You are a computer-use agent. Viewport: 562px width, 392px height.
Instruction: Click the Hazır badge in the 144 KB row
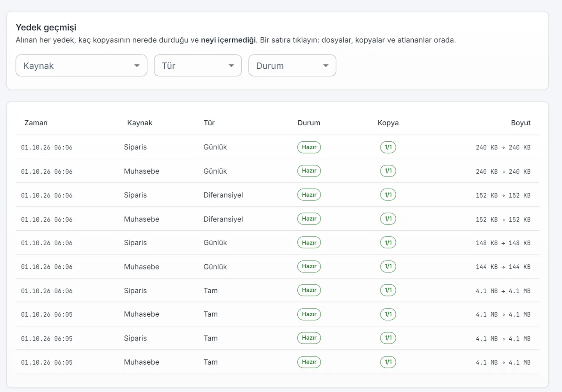[309, 266]
